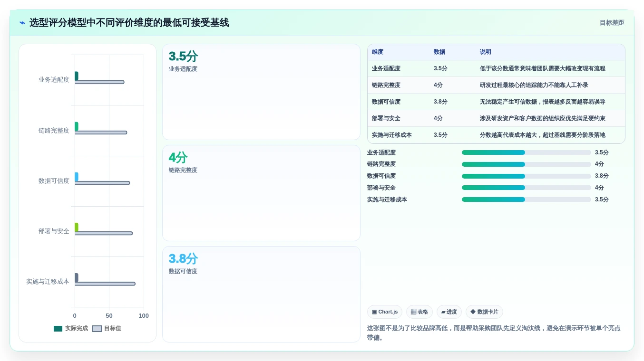Click chart axis label 实施与迁移成本
Image resolution: width=644 pixels, height=361 pixels.
tap(48, 282)
